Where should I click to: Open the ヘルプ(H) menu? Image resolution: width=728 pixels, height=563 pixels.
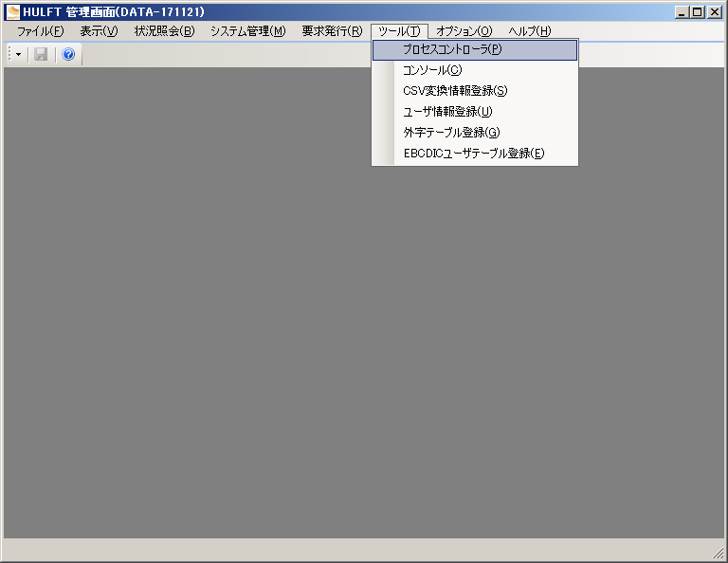pos(529,31)
